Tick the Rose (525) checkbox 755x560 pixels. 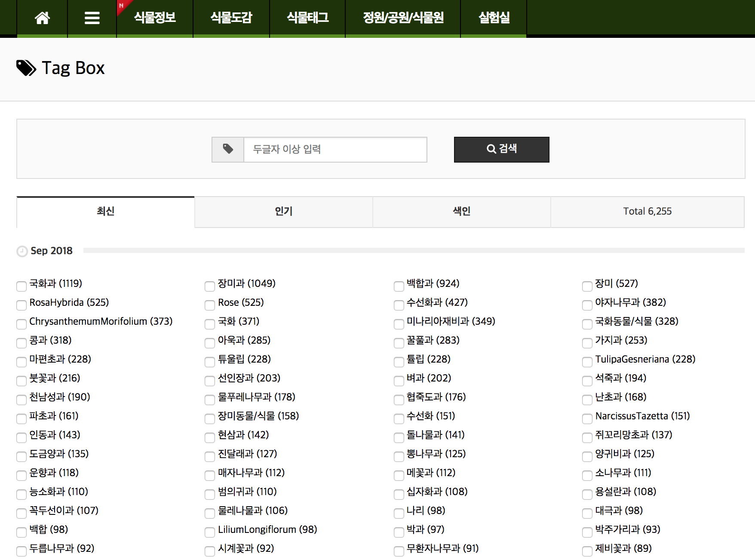pyautogui.click(x=210, y=305)
